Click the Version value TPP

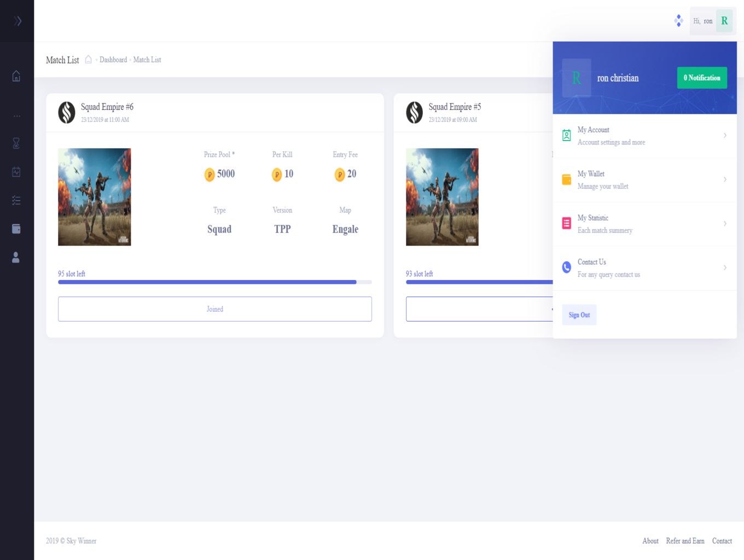(x=282, y=229)
